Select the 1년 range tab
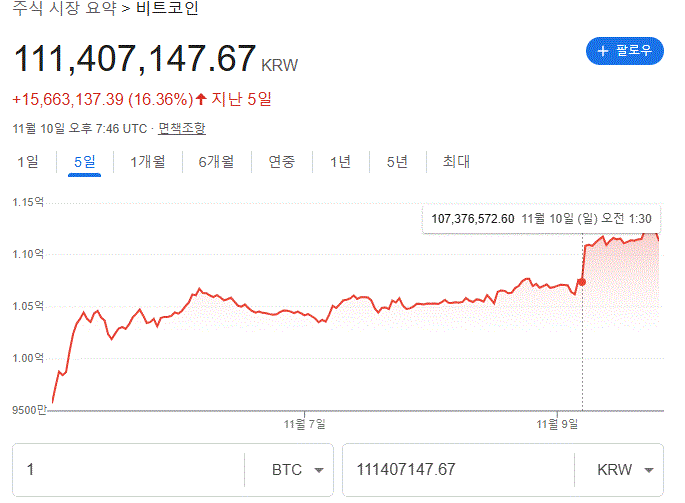Viewport: 685px width, 503px height. [x=340, y=162]
